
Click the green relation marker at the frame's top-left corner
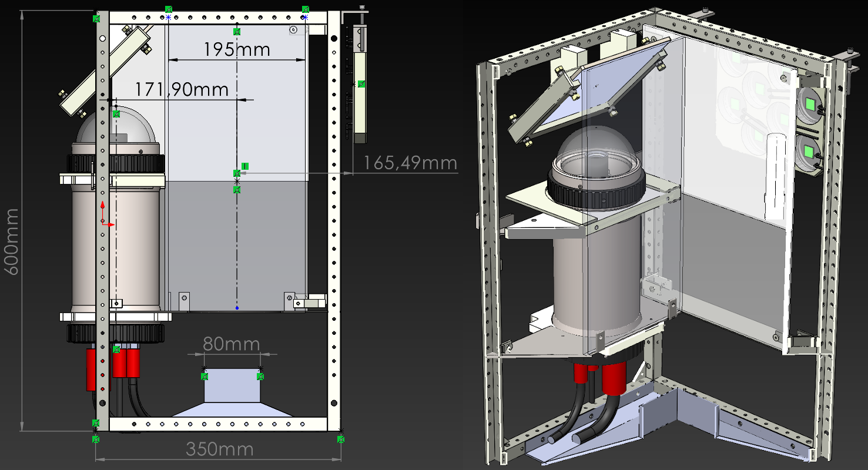96,19
